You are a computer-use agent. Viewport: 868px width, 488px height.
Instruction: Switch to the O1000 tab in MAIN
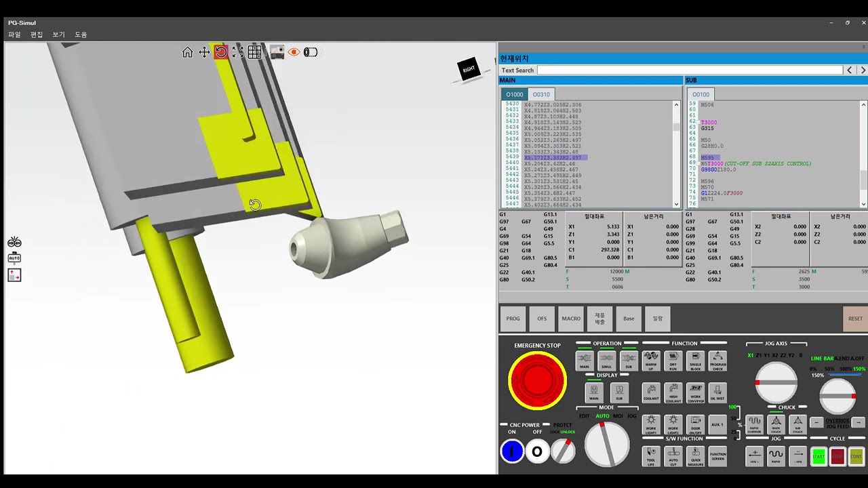pyautogui.click(x=515, y=94)
